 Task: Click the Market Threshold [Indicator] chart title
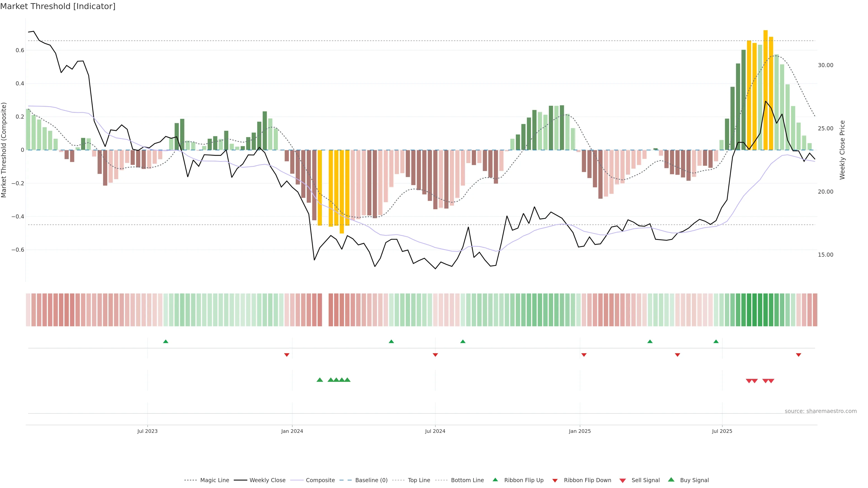coord(58,6)
